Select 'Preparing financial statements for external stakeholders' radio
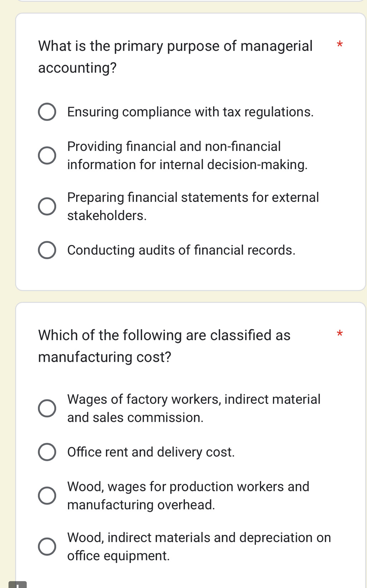Screen dimensions: 367x588 pyautogui.click(x=47, y=206)
